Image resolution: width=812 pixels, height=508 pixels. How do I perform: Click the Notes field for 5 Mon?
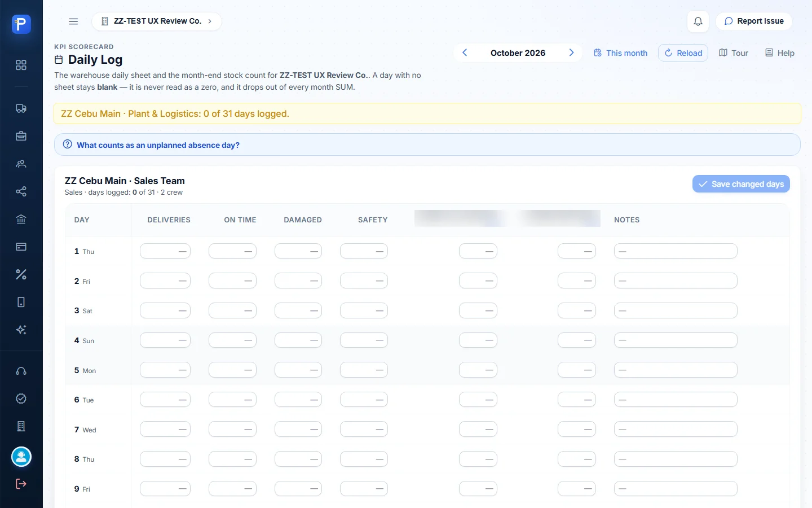pyautogui.click(x=676, y=370)
